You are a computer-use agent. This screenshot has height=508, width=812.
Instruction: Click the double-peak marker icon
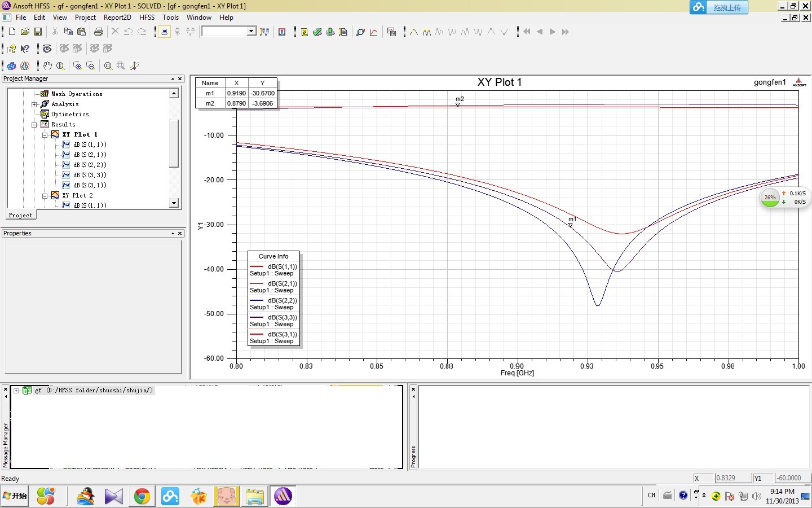427,32
